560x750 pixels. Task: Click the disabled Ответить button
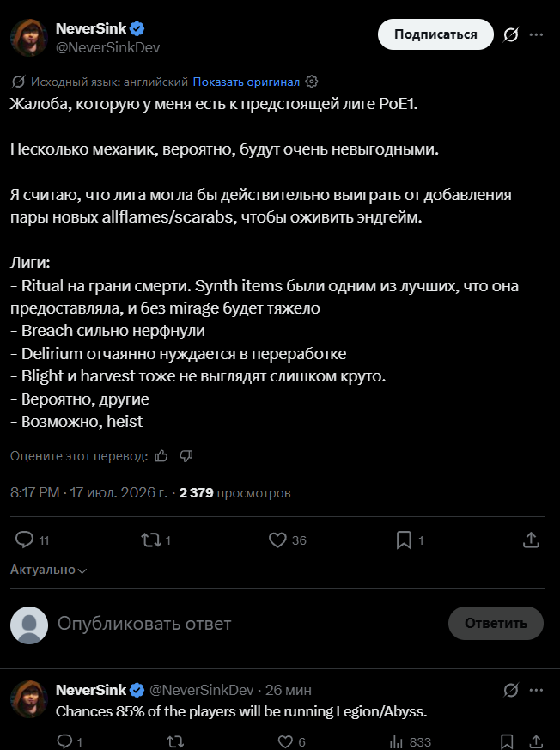pyautogui.click(x=496, y=623)
